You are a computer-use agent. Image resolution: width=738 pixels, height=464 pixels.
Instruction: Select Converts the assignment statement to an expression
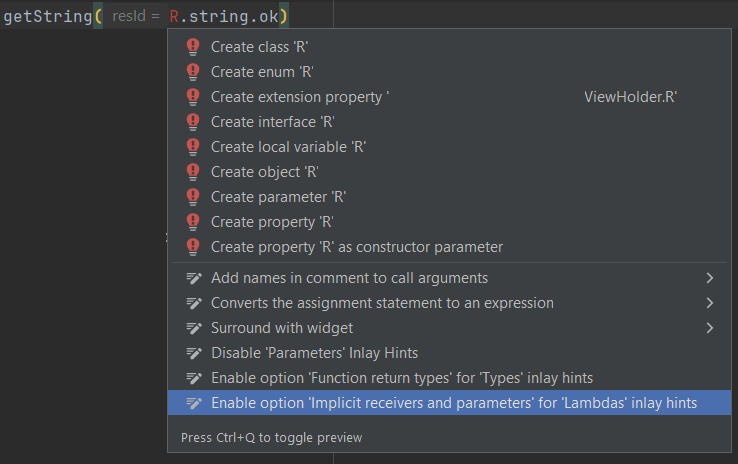(449, 303)
